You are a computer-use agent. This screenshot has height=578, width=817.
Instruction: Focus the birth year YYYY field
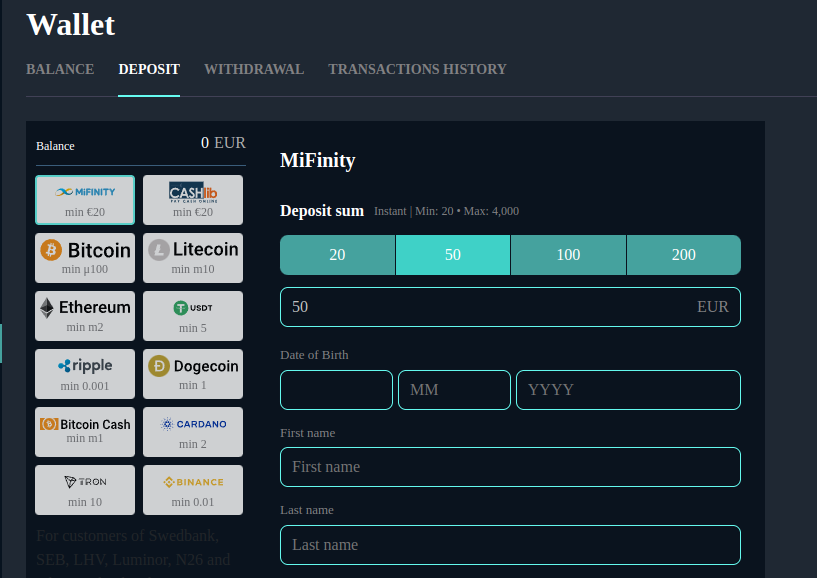click(x=628, y=390)
